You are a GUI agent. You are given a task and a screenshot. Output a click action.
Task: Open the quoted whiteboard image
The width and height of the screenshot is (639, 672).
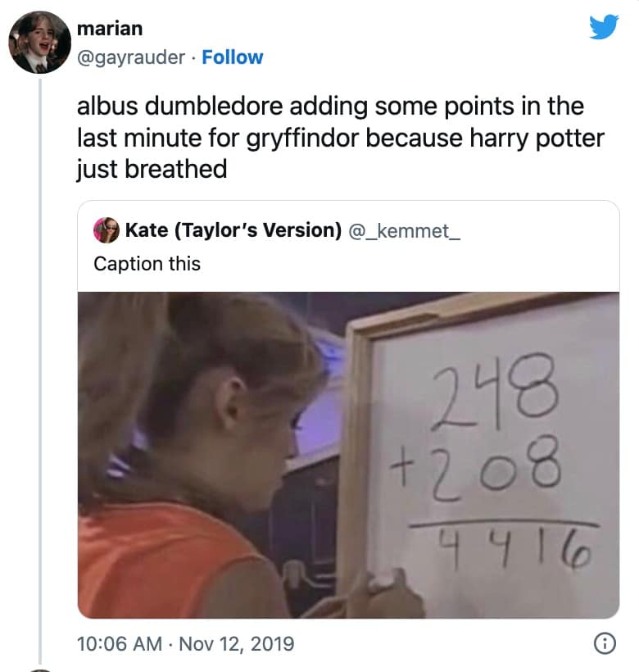click(348, 455)
